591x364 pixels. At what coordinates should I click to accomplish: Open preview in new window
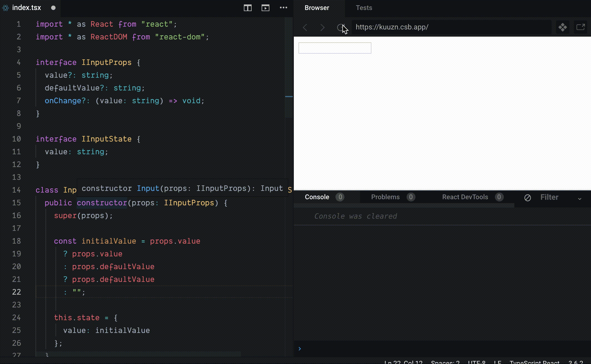tap(580, 27)
